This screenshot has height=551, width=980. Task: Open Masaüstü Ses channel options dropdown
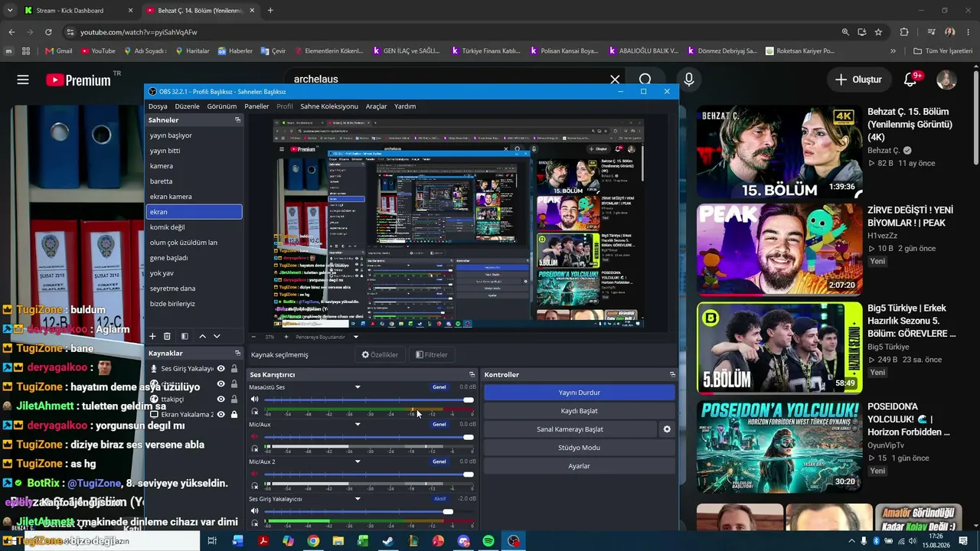point(358,387)
